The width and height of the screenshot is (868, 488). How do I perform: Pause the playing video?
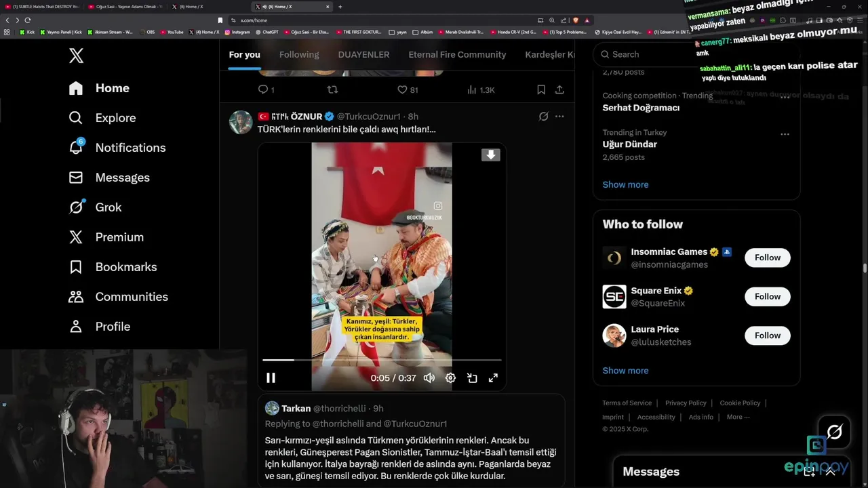(x=271, y=378)
